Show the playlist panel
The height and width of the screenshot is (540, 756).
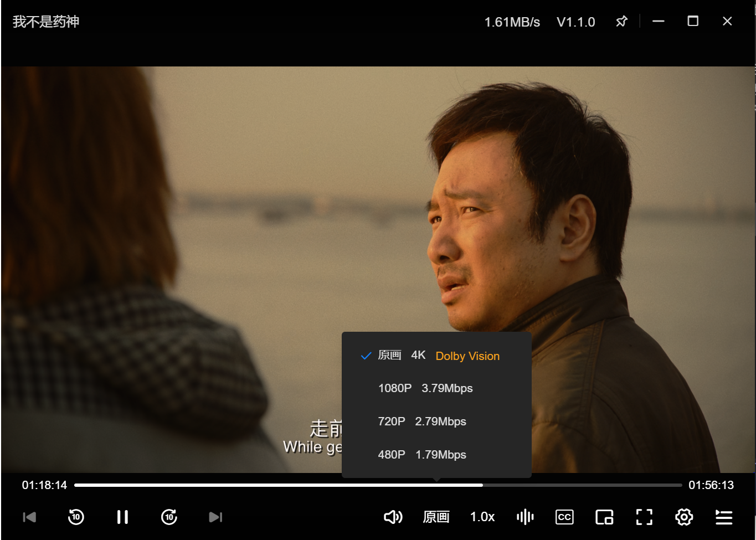tap(724, 517)
